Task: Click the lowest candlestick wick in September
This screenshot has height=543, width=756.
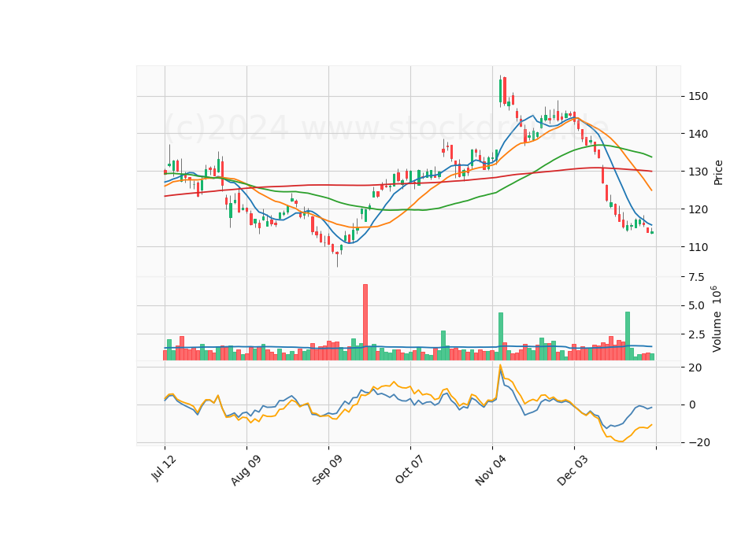Action: tap(338, 260)
